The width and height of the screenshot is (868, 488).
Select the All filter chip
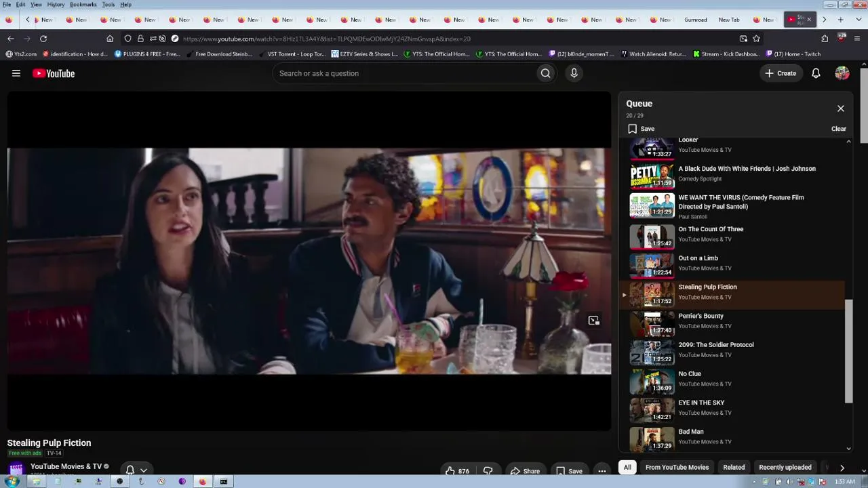627,467
